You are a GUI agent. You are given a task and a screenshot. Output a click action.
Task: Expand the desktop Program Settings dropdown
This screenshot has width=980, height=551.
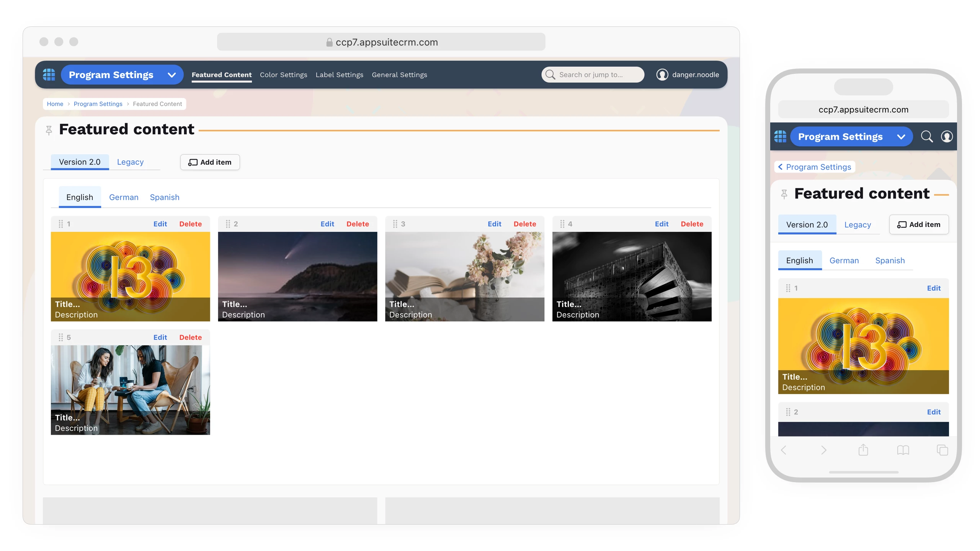tap(171, 75)
